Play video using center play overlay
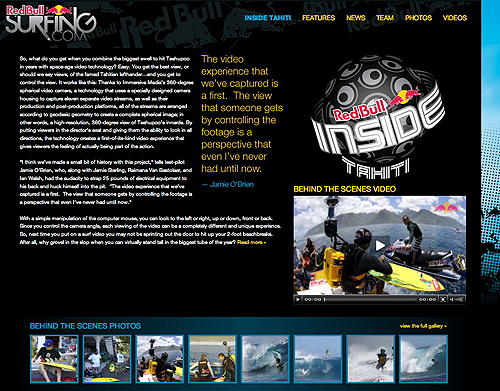The image size is (500, 391). [380, 246]
